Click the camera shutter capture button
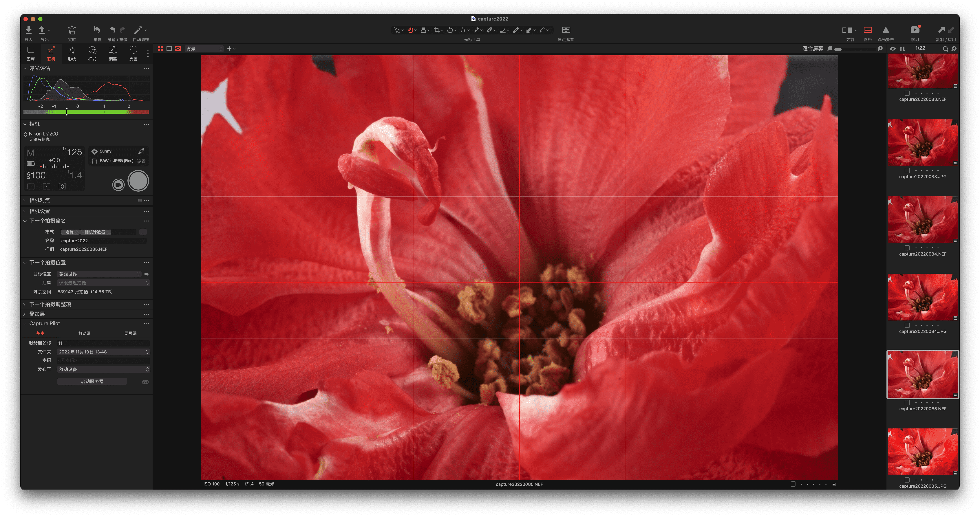 click(x=138, y=181)
